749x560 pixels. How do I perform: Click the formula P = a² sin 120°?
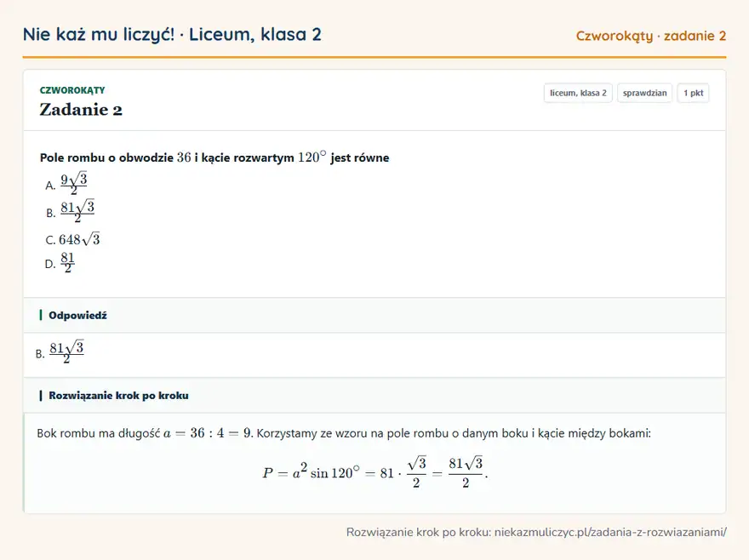click(310, 473)
